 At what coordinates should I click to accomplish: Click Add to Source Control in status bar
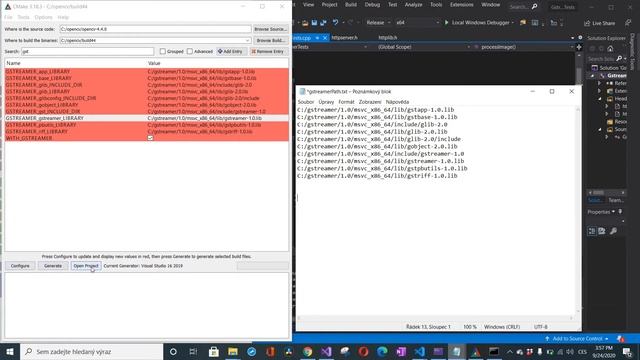tap(577, 339)
